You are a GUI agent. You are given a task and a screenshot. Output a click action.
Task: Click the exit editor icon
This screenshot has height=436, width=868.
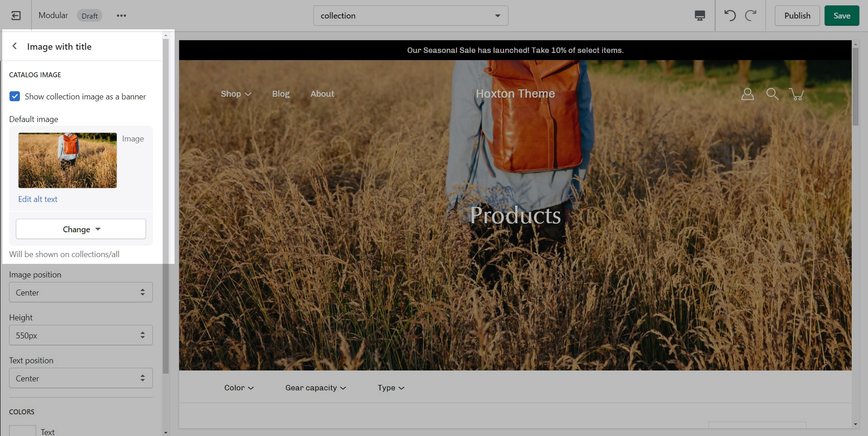(16, 16)
